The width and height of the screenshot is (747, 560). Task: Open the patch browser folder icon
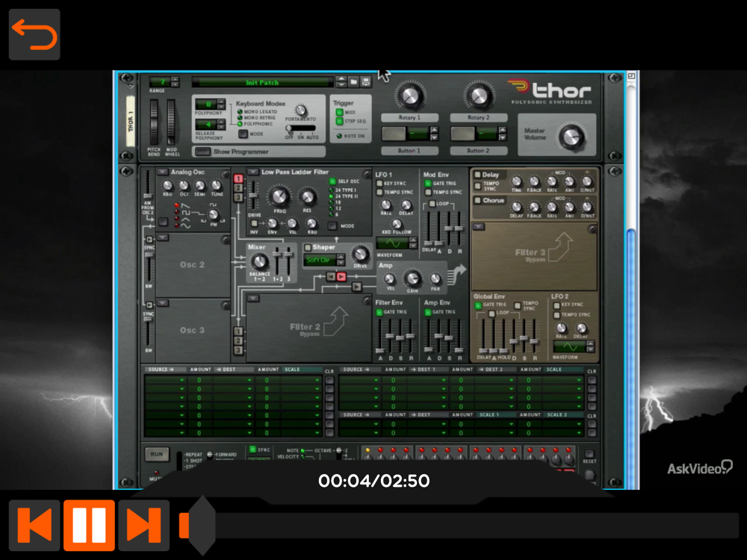click(353, 82)
